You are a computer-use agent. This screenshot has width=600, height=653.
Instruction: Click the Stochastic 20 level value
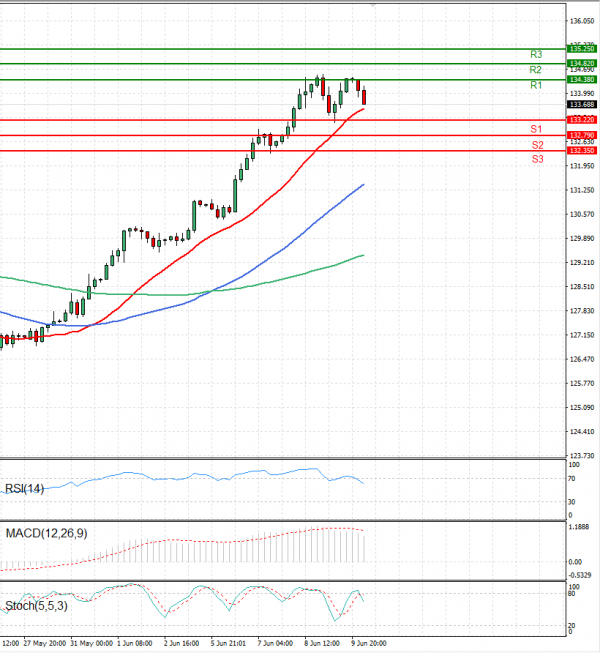click(x=572, y=626)
